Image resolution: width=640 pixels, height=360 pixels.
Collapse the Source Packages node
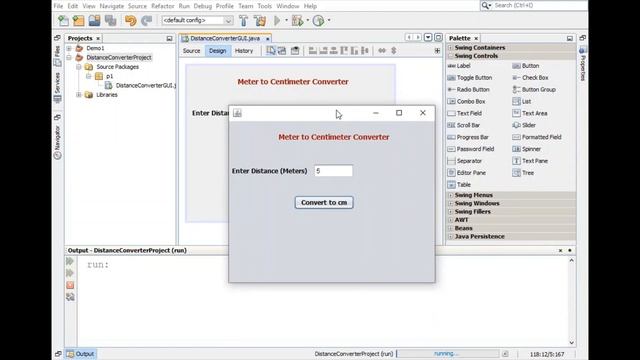(x=79, y=67)
